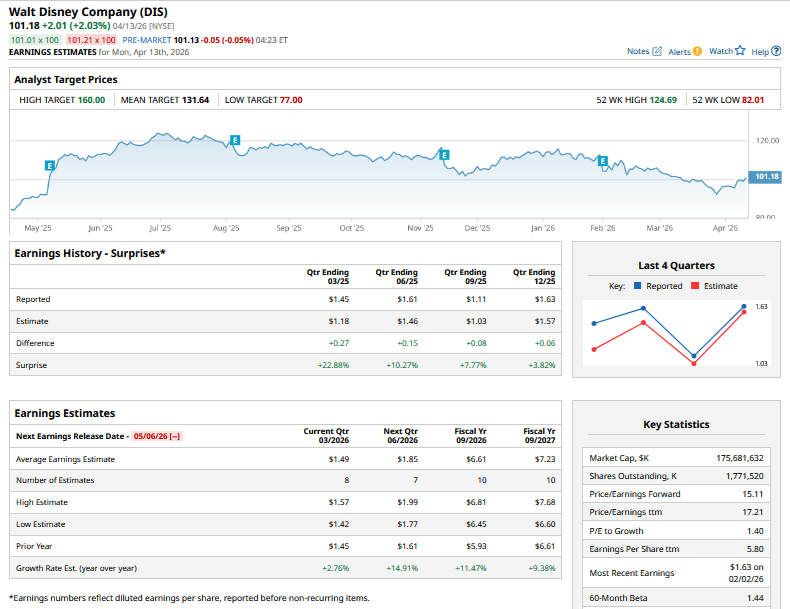Select the earnings marker near Aug '25
790x609 pixels.
234,140
